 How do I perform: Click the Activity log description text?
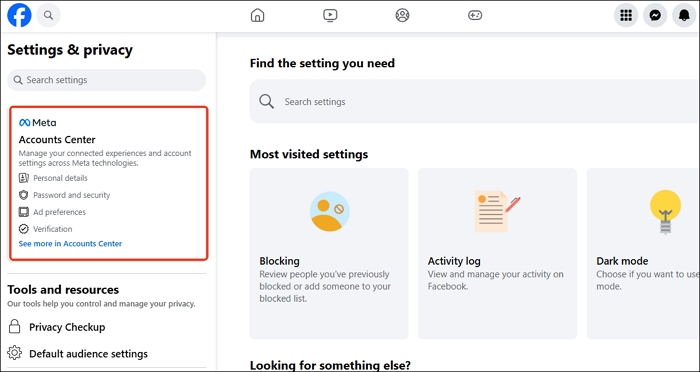pos(496,280)
